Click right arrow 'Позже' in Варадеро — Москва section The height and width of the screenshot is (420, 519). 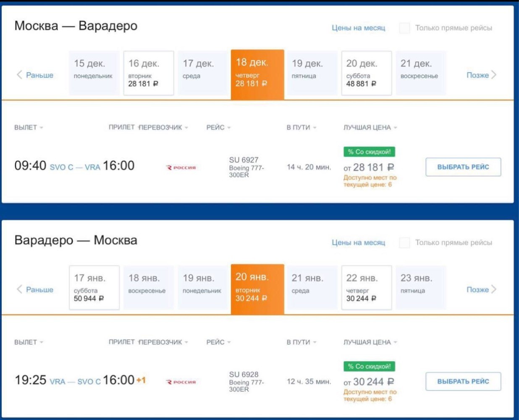click(x=482, y=290)
